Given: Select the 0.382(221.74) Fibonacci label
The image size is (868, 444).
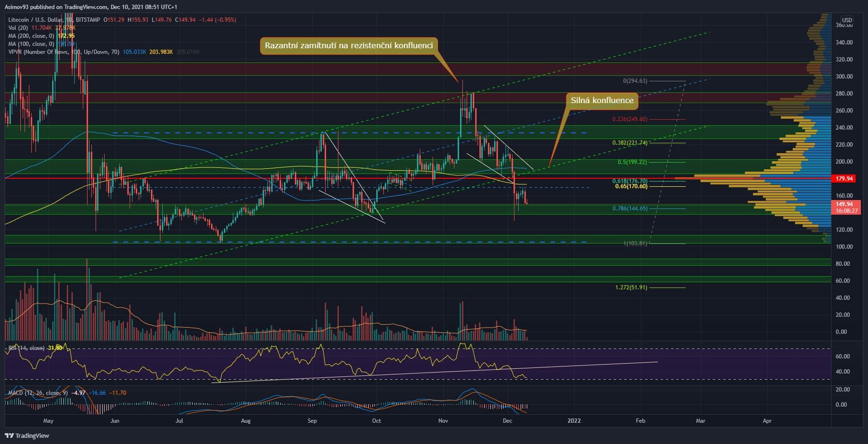Looking at the screenshot, I should click(629, 143).
